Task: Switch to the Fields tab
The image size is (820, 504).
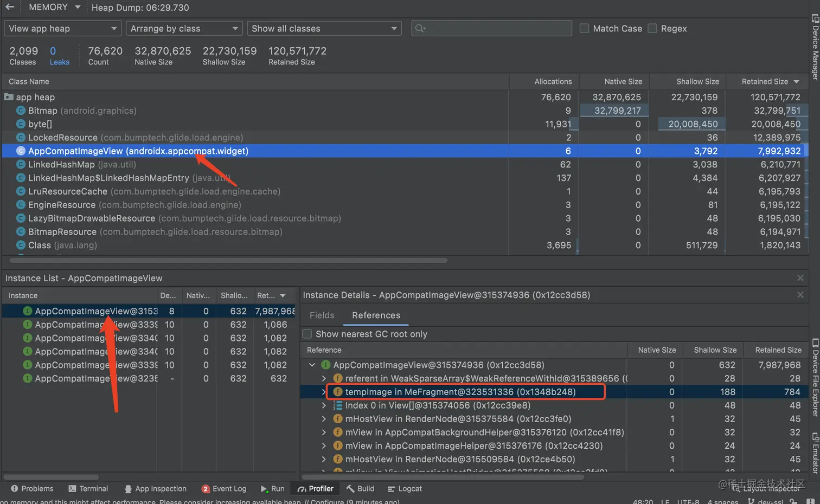Action: [322, 315]
